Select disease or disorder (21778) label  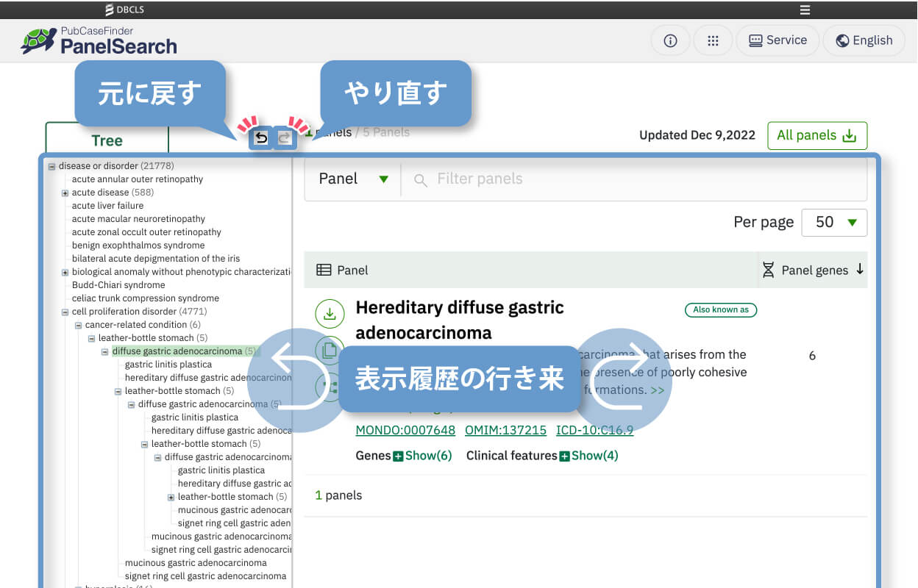coord(116,166)
